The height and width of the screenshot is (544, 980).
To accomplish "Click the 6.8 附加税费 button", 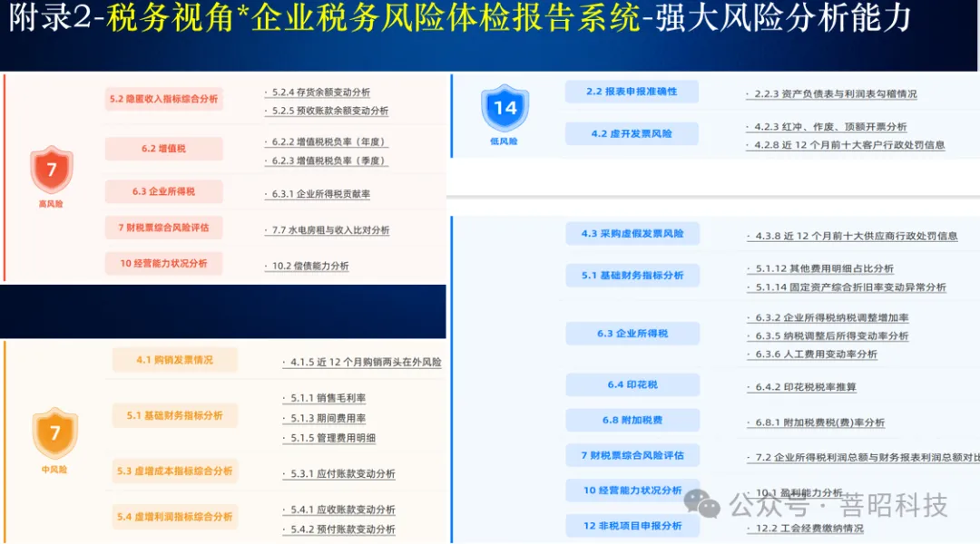I will [631, 419].
